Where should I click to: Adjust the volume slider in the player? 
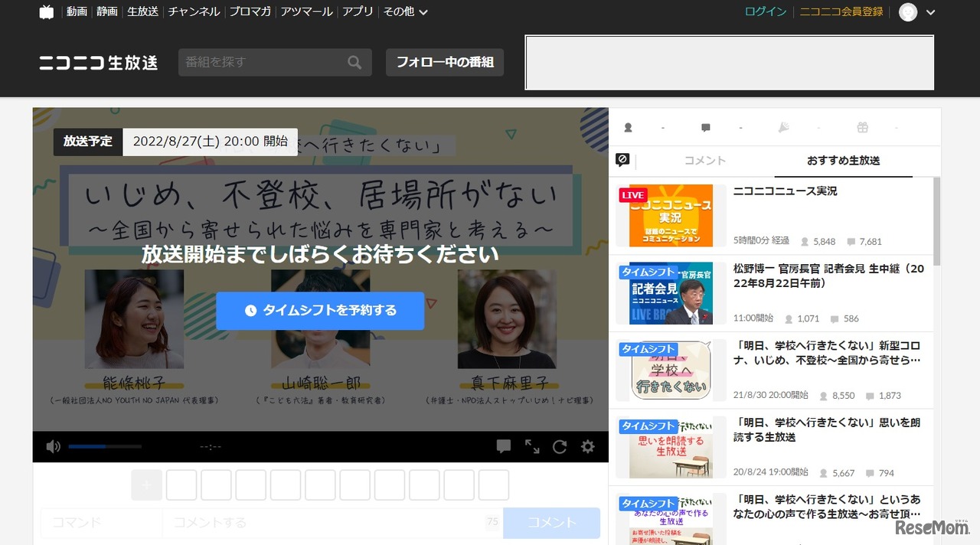point(103,446)
